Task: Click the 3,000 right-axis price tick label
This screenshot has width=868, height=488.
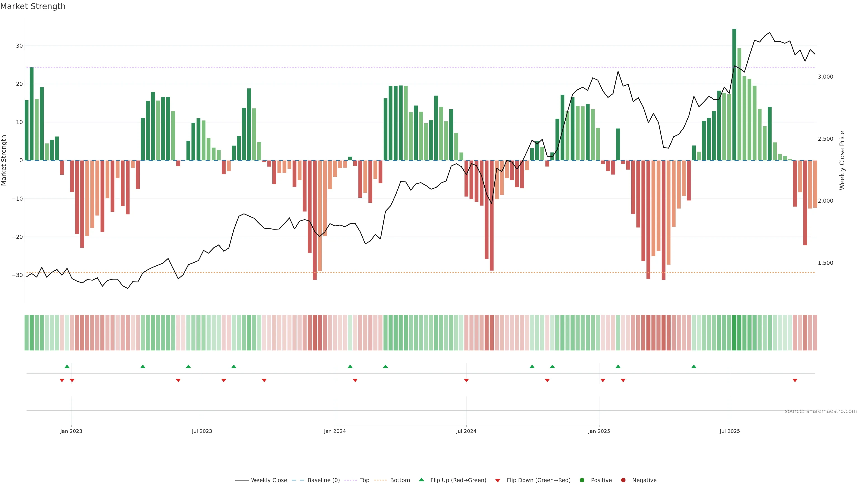Action: 825,77
